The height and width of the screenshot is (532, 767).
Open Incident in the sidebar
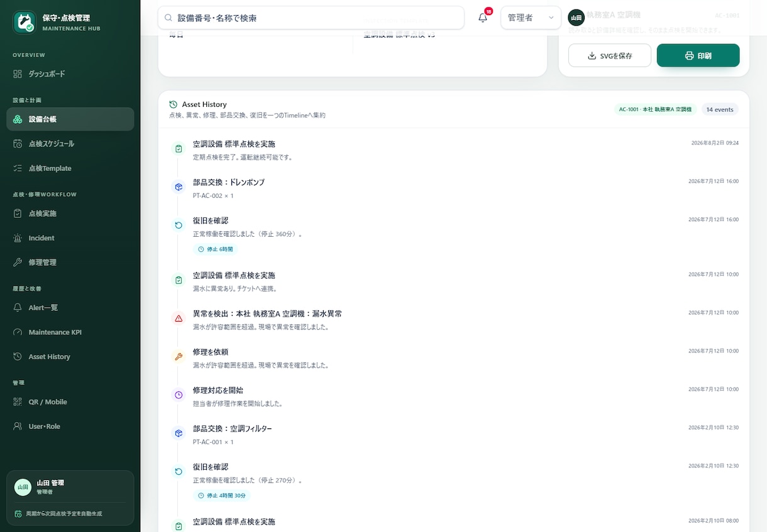(x=70, y=238)
